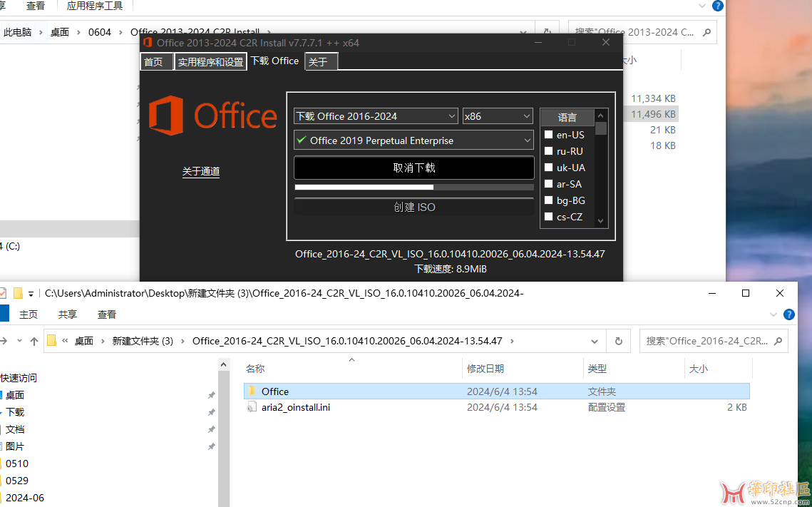Screen dimensions: 812x507
Task: Unpin 桌面 pin icon in sidebar
Action: (211, 395)
